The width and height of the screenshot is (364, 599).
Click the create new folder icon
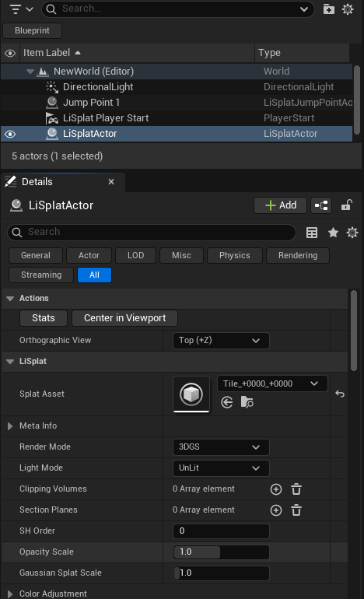[x=328, y=9]
